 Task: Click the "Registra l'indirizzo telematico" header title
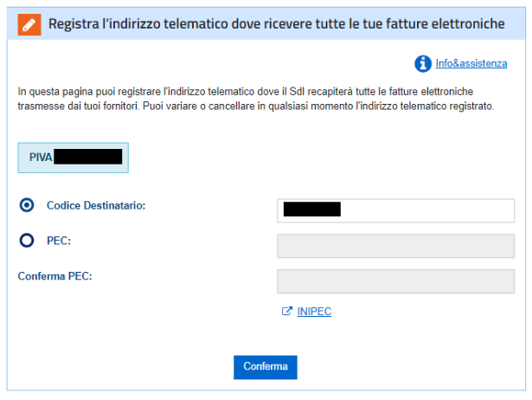(277, 24)
